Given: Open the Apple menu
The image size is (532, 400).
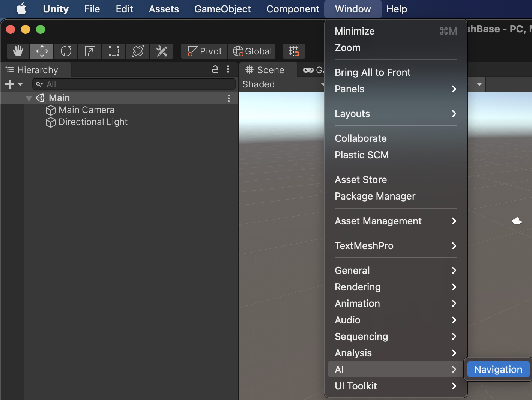Looking at the screenshot, I should (x=21, y=9).
